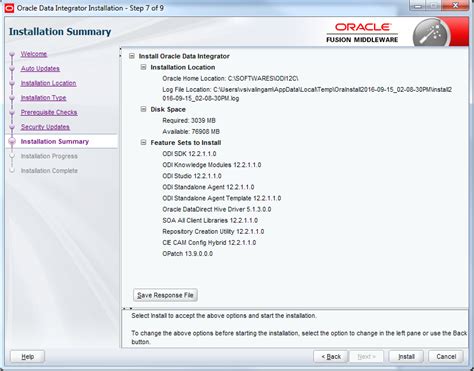Jump to Installation Location step link
This screenshot has width=474, height=371.
pos(48,83)
